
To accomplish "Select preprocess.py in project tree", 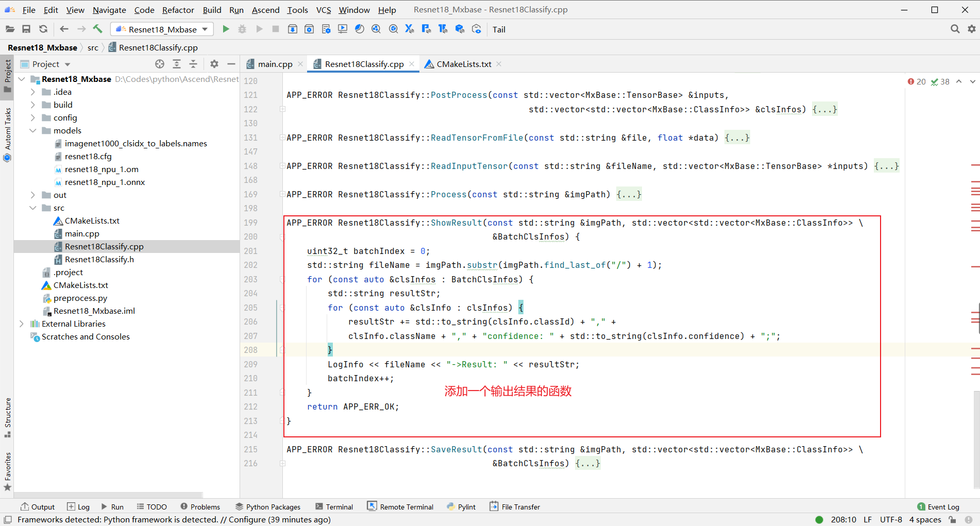I will (x=80, y=298).
